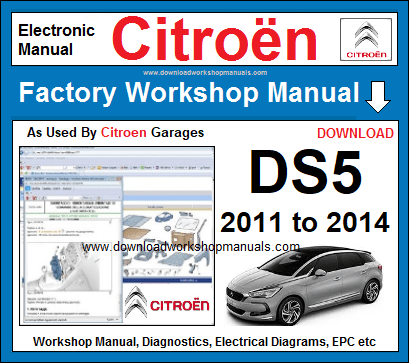Click the 'As Used By Citroen Garages' text

tap(115, 133)
